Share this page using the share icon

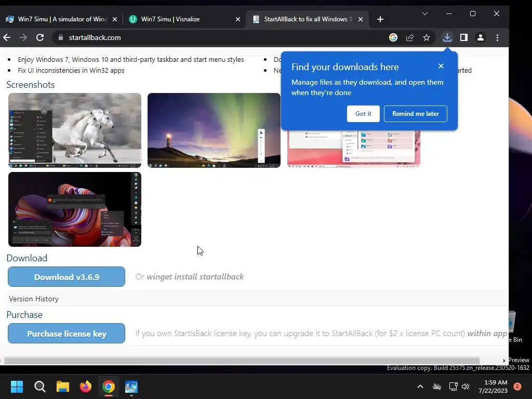[410, 37]
